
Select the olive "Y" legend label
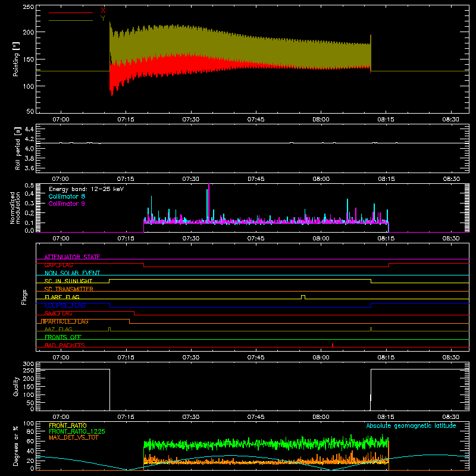pyautogui.click(x=103, y=18)
